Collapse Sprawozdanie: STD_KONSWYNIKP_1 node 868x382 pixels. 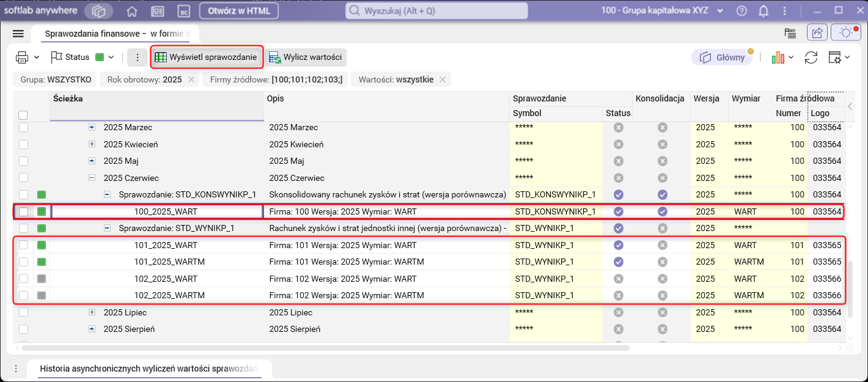[107, 194]
